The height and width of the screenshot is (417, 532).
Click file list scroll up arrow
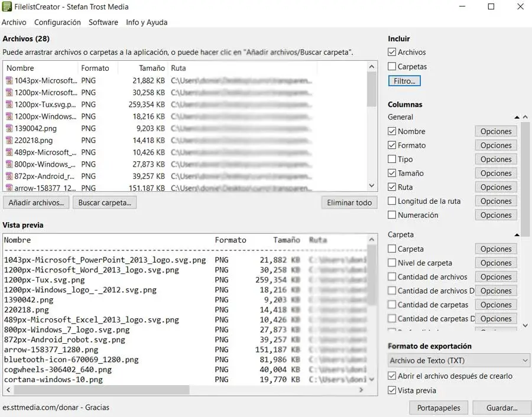point(372,67)
